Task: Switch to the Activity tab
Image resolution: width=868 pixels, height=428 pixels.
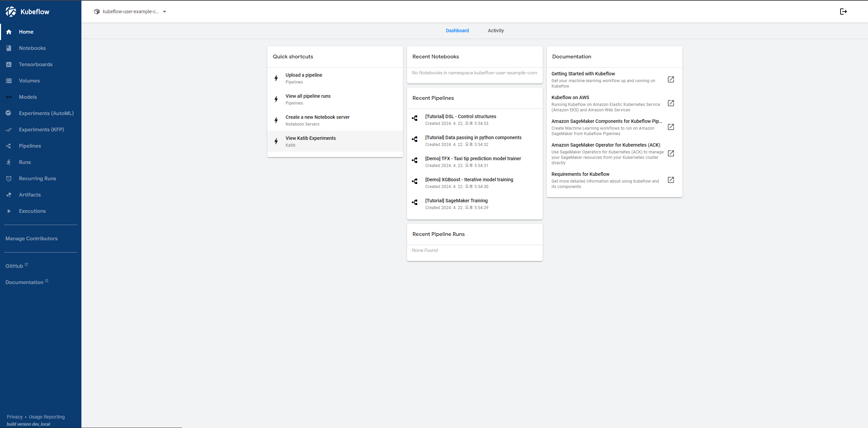Action: (496, 31)
